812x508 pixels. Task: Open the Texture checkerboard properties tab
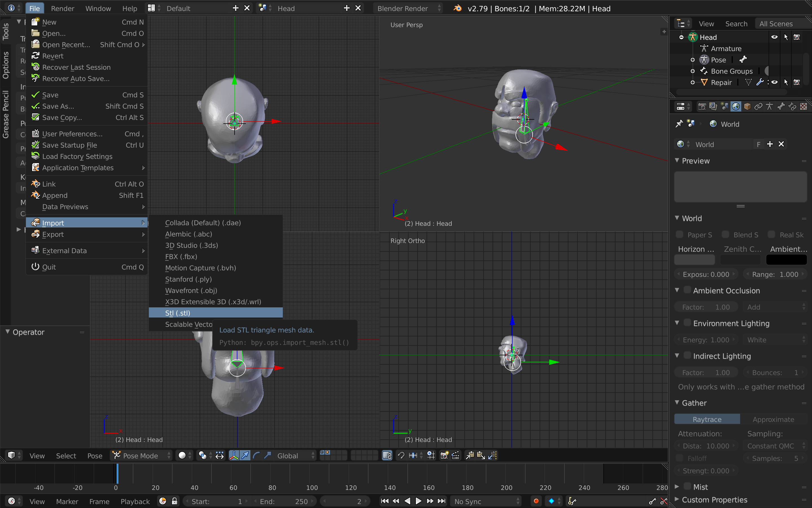click(x=804, y=107)
